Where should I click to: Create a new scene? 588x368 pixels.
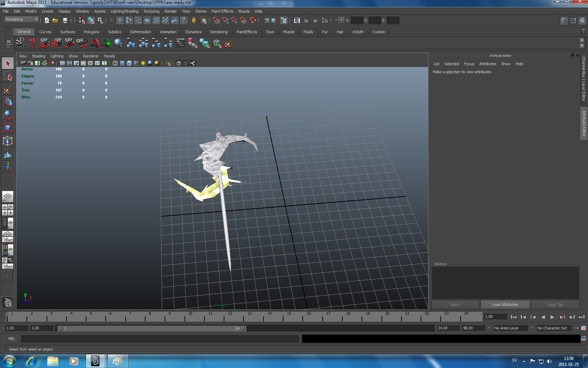tap(47, 20)
